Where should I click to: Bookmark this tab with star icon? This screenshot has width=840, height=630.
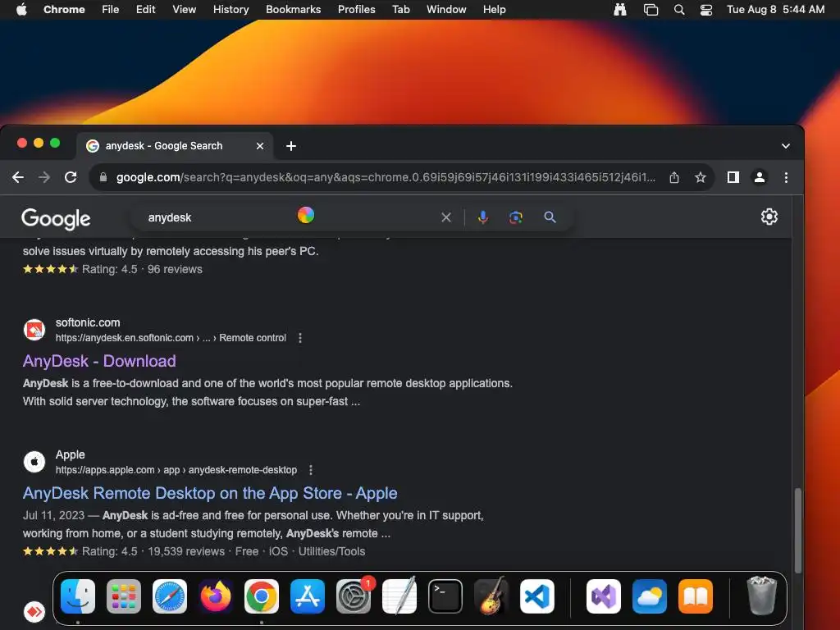701,177
